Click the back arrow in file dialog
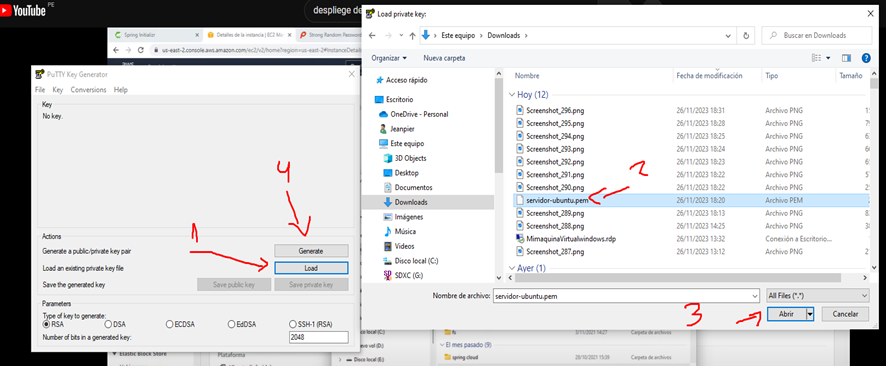Screen dimensions: 886x366 click(x=372, y=35)
